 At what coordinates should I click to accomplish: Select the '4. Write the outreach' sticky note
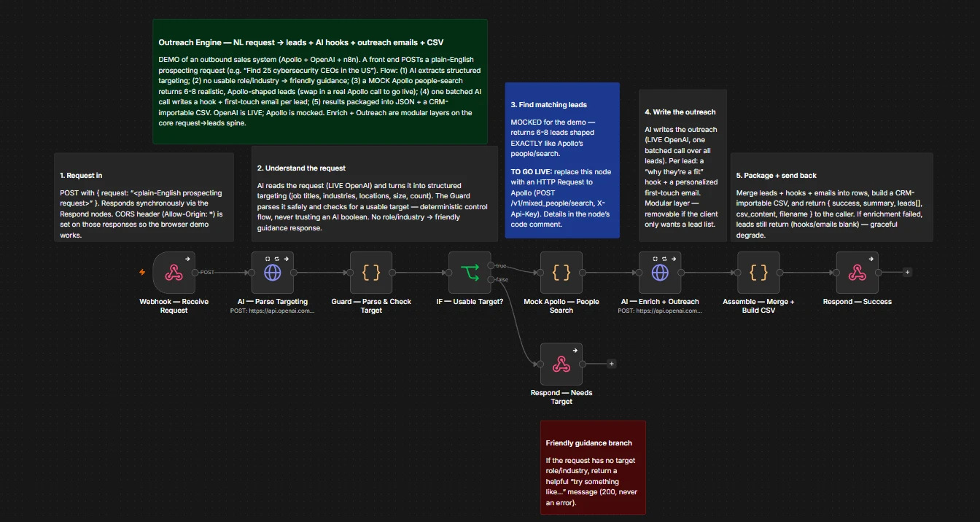[x=682, y=165]
